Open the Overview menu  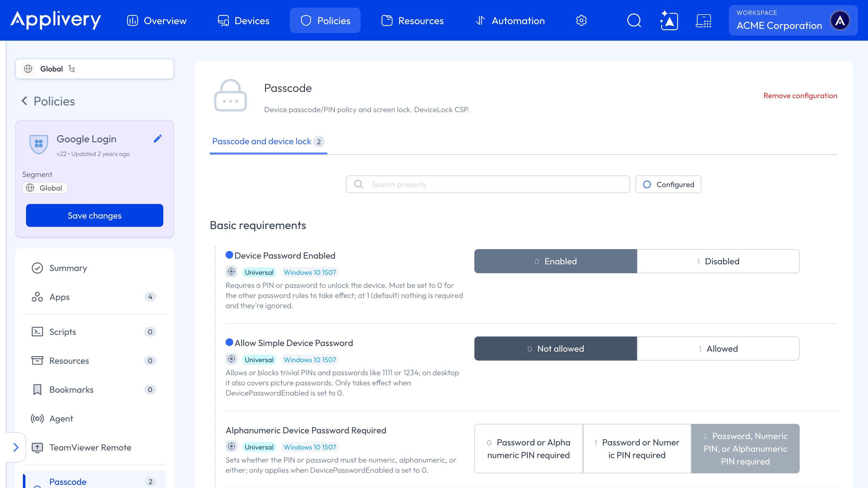pyautogui.click(x=157, y=21)
